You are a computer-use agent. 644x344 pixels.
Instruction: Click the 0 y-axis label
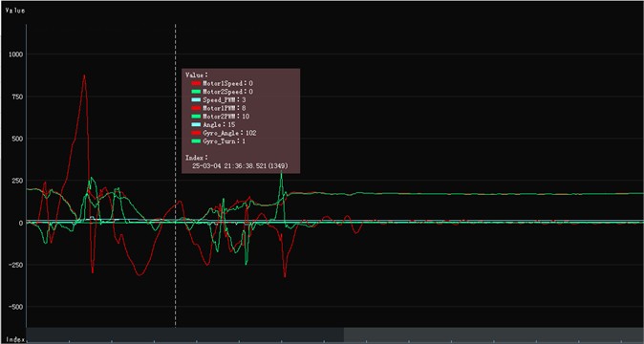tap(21, 224)
